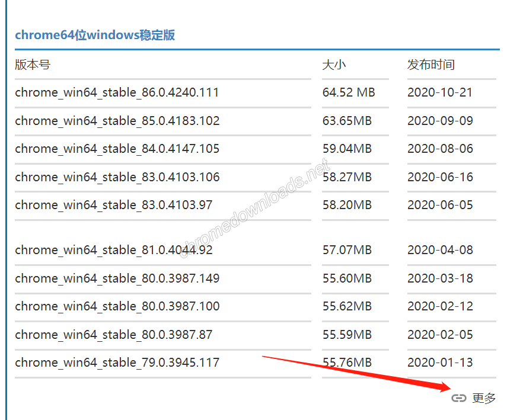Click the 2020-06-16 release date

(440, 177)
